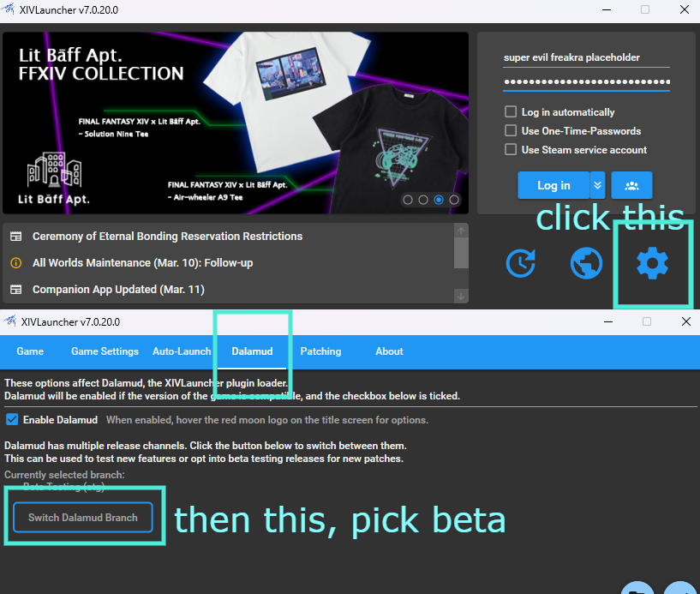Select the Dalamud tab
Screen dimensions: 700x594
pyautogui.click(x=252, y=351)
